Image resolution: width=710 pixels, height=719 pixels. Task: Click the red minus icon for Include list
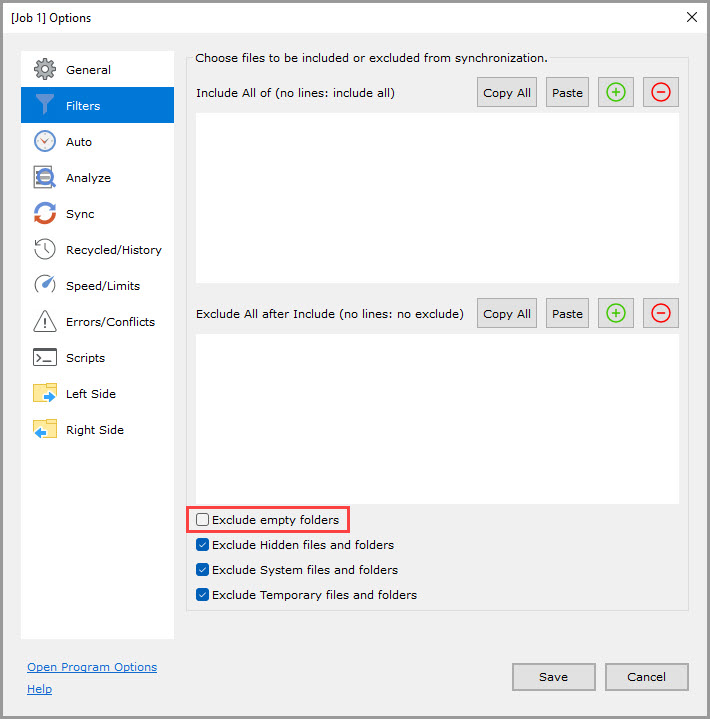click(660, 92)
